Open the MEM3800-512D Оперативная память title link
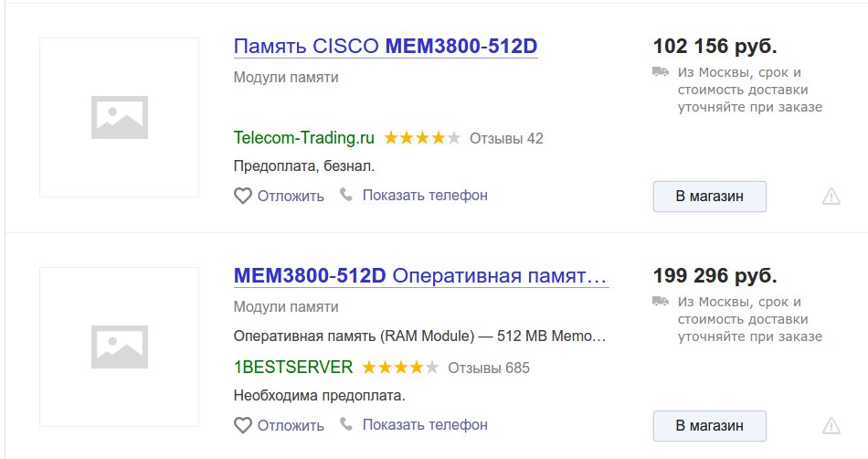Screen dimensions: 868x459 point(420,275)
